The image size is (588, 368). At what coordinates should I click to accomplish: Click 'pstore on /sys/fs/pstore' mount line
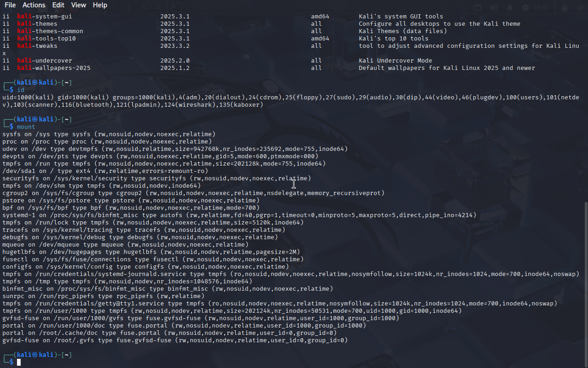131,200
